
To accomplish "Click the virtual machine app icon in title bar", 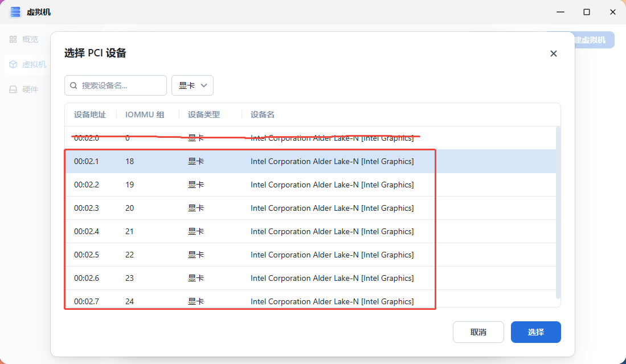I will pos(15,12).
